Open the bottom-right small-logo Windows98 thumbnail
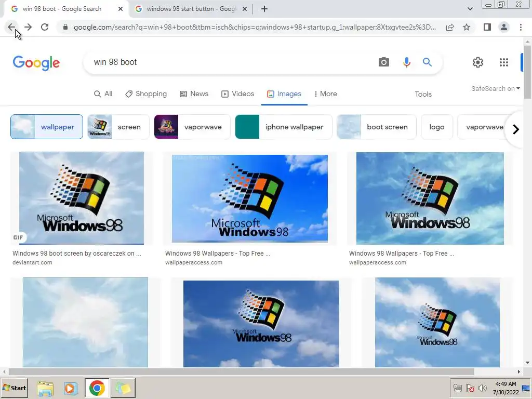Viewport: 532px width, 399px height. pyautogui.click(x=437, y=322)
